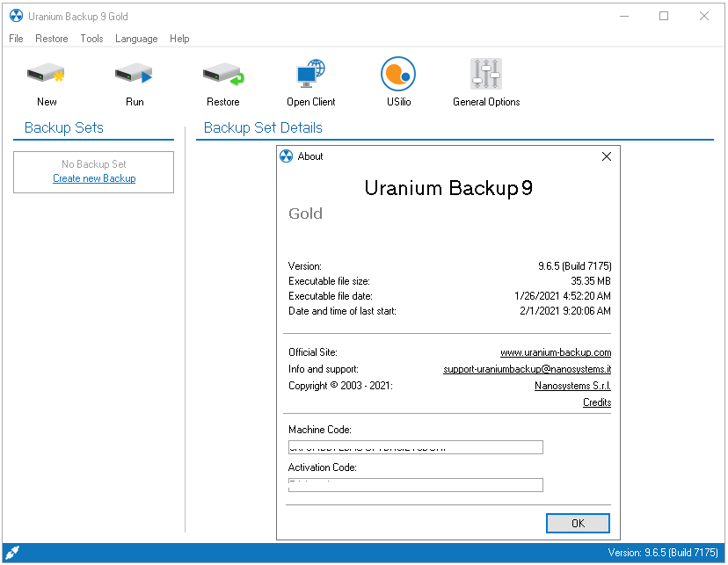Screen dimensions: 728x565
Task: Click the 2/1/2021 9:20:06 AM last start value
Action: [565, 311]
